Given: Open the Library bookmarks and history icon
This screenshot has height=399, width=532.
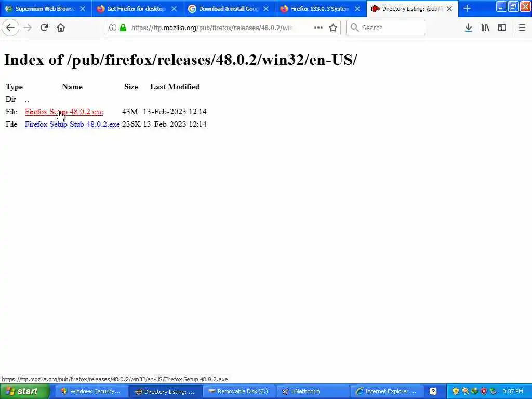Looking at the screenshot, I should pyautogui.click(x=485, y=28).
